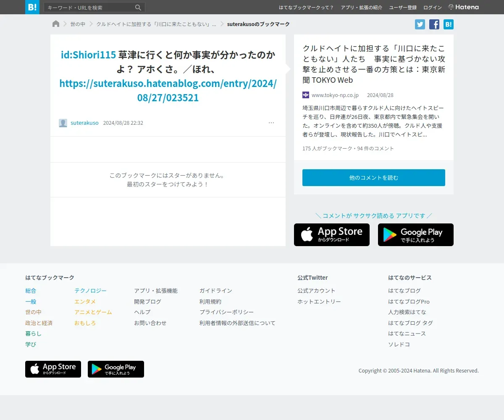
Task: Open footer アプリ・拡張機能 link
Action: point(156,291)
